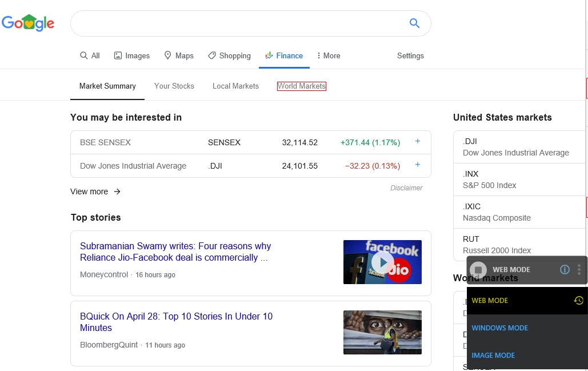The image size is (588, 371).
Task: Click the info icon in overlay
Action: [x=565, y=269]
